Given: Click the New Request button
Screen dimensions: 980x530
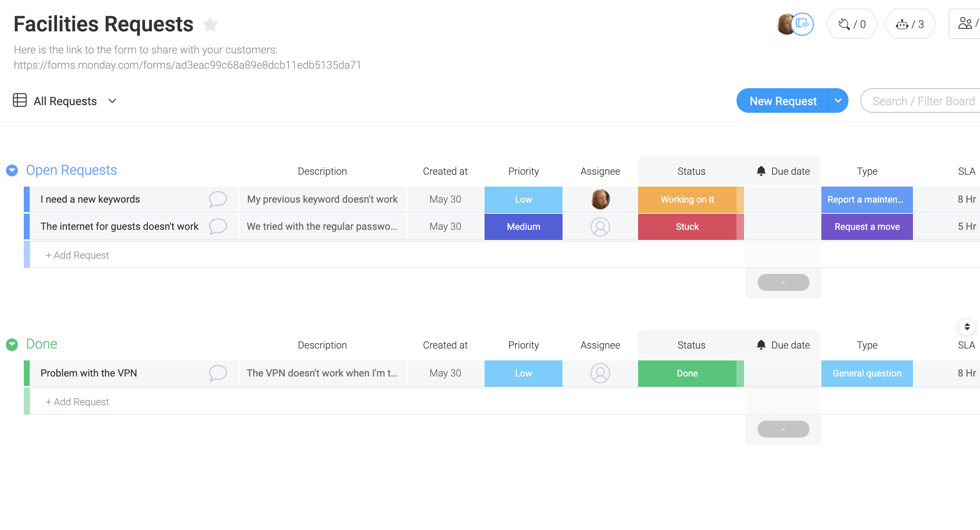Looking at the screenshot, I should tap(783, 101).
